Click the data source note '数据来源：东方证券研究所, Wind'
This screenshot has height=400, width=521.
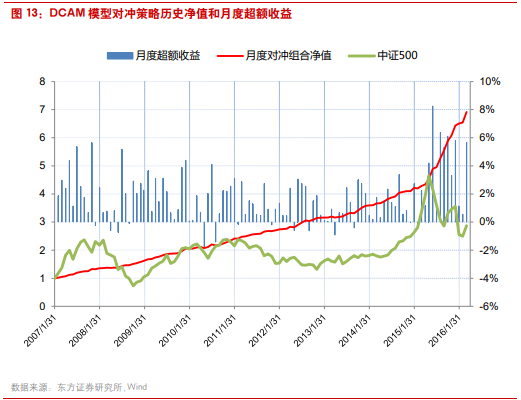click(79, 387)
